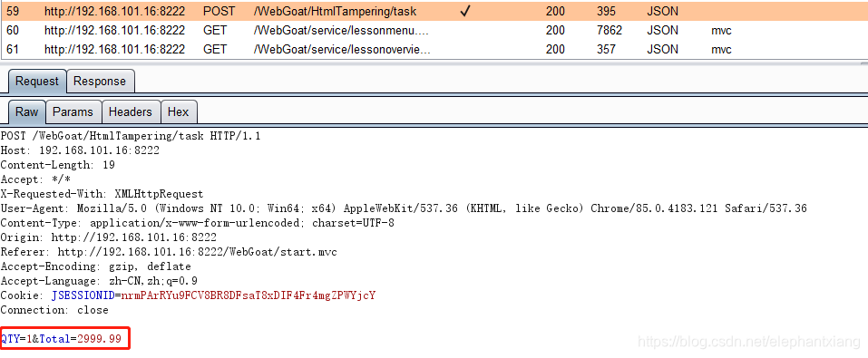Viewport: 868px width, 358px height.
Task: Switch to the Request tab
Action: (37, 82)
